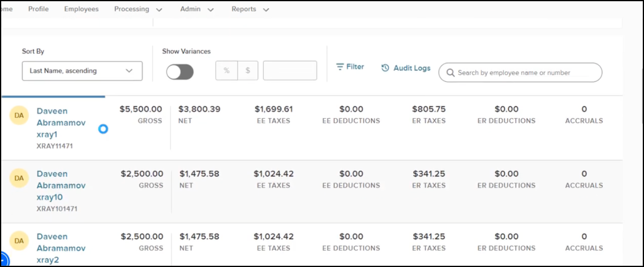Click xray1 row $0.00 ER deductions

[506, 109]
